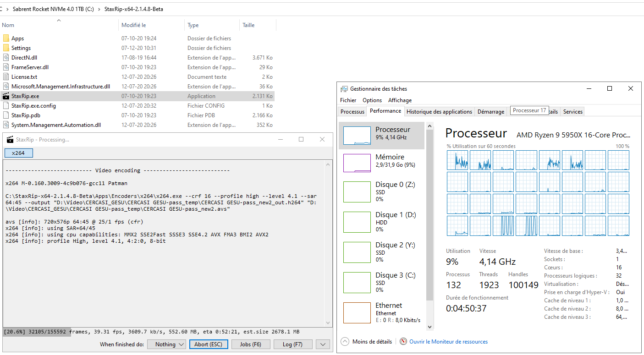Select the StaxRip.exe clapperboard icon in the file list
The width and height of the screenshot is (644, 355).
pyautogui.click(x=6, y=96)
